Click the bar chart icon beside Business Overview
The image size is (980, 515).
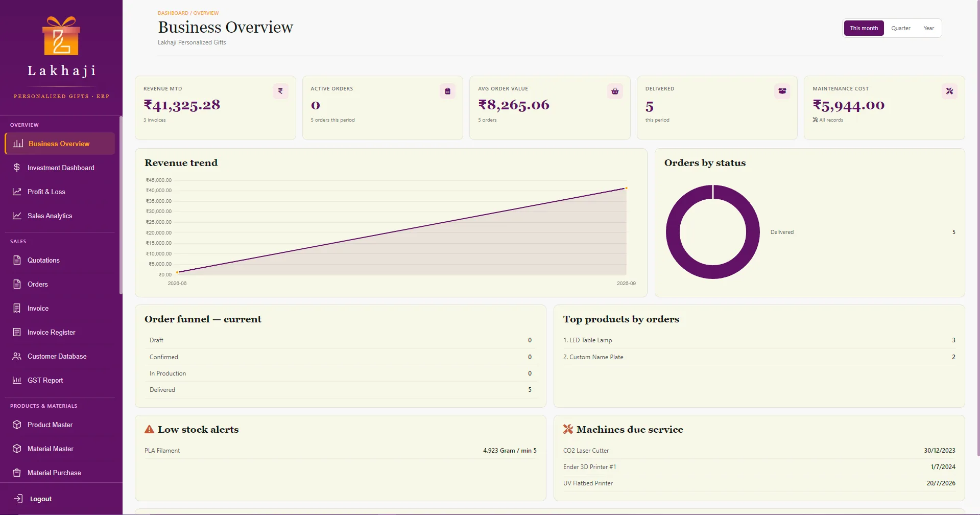click(x=18, y=144)
